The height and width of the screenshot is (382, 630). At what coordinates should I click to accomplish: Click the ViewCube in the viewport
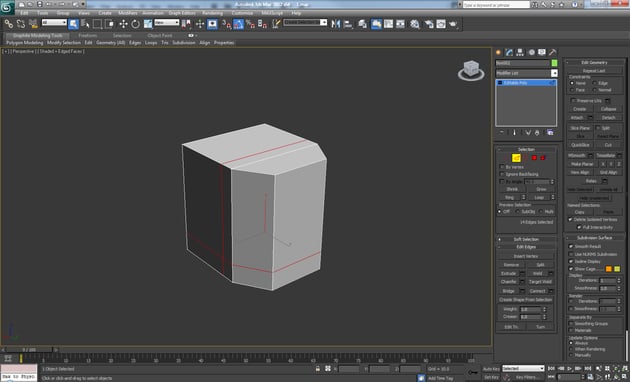(x=471, y=69)
